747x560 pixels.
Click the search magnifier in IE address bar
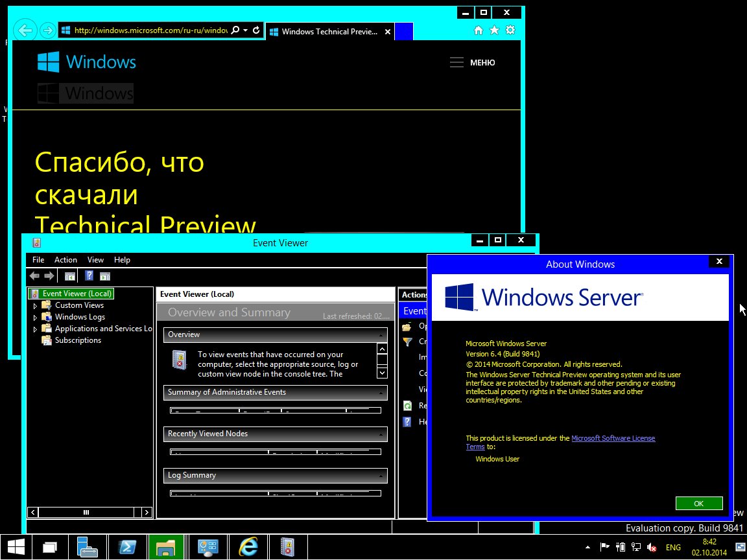click(235, 30)
